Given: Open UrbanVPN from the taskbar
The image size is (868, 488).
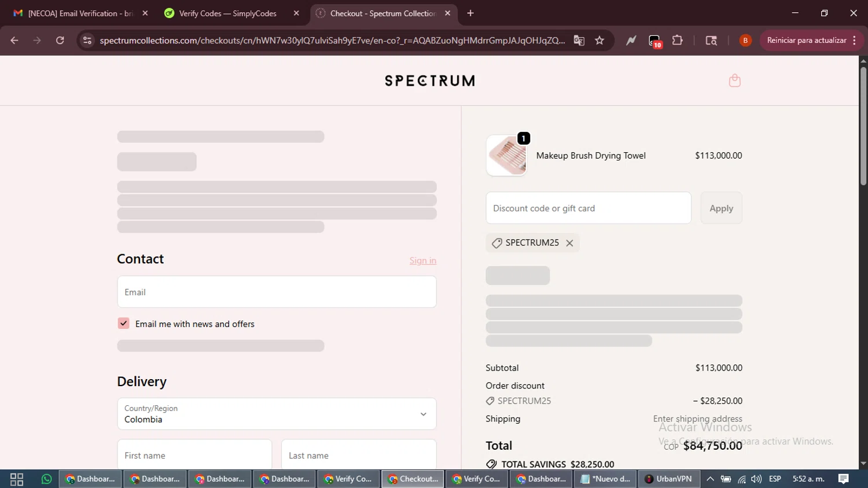Looking at the screenshot, I should 668,479.
